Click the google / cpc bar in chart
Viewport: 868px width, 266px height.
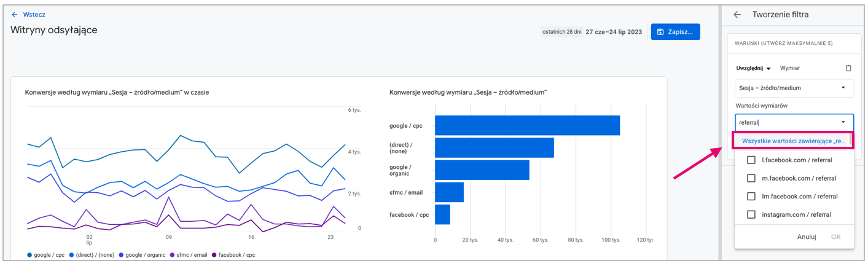pos(527,125)
